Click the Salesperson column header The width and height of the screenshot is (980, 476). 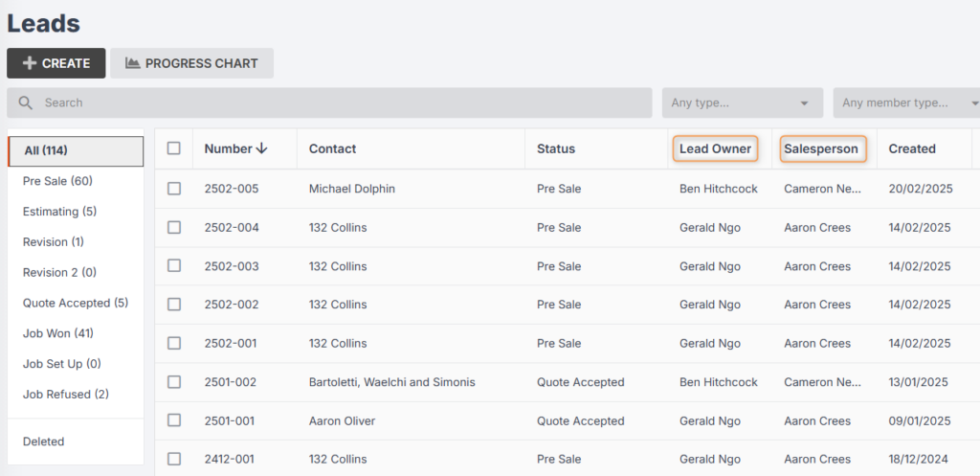[x=822, y=148]
